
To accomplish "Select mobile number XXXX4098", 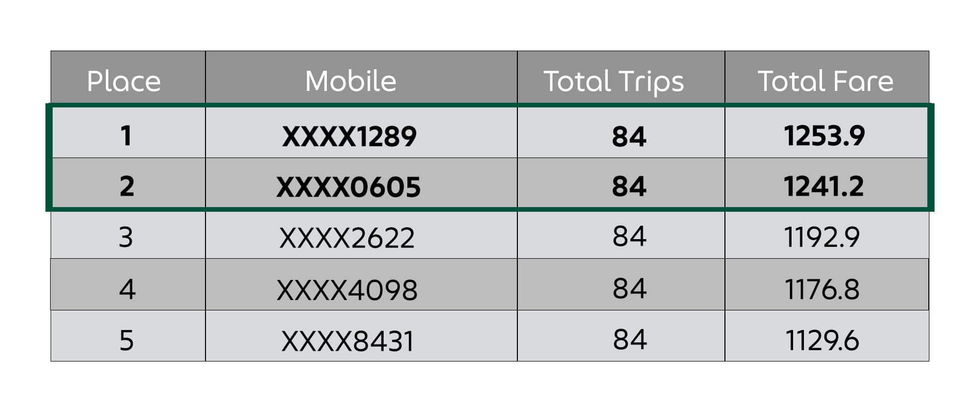I will [347, 290].
